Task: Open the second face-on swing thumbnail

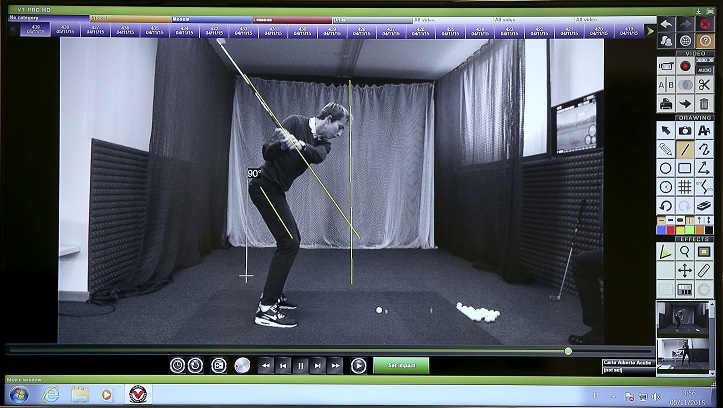Action: tap(683, 355)
